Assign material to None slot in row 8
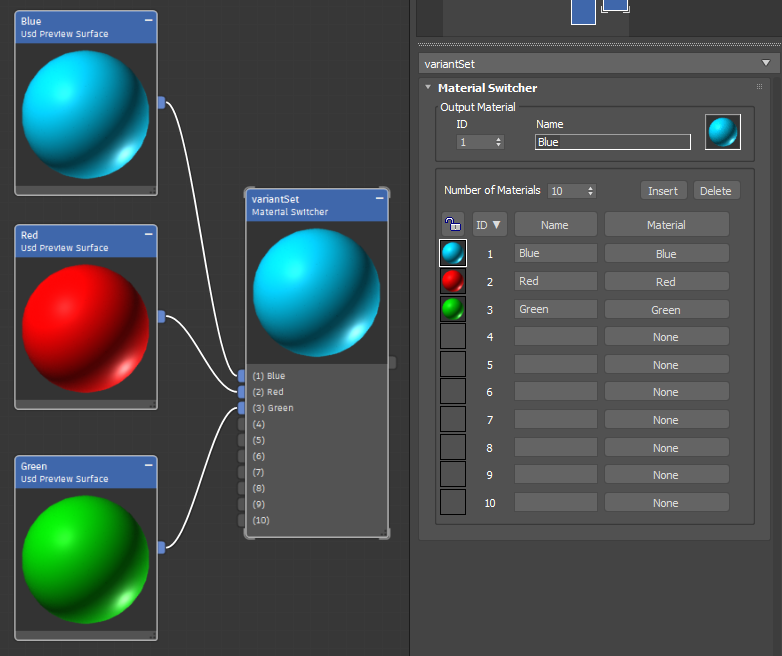Screen dimensions: 782x656 coord(667,447)
